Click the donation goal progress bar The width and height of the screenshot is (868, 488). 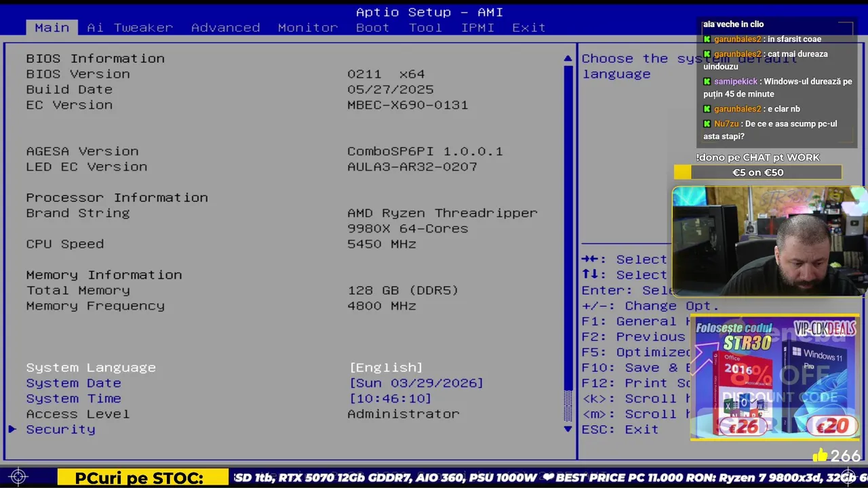tap(757, 172)
